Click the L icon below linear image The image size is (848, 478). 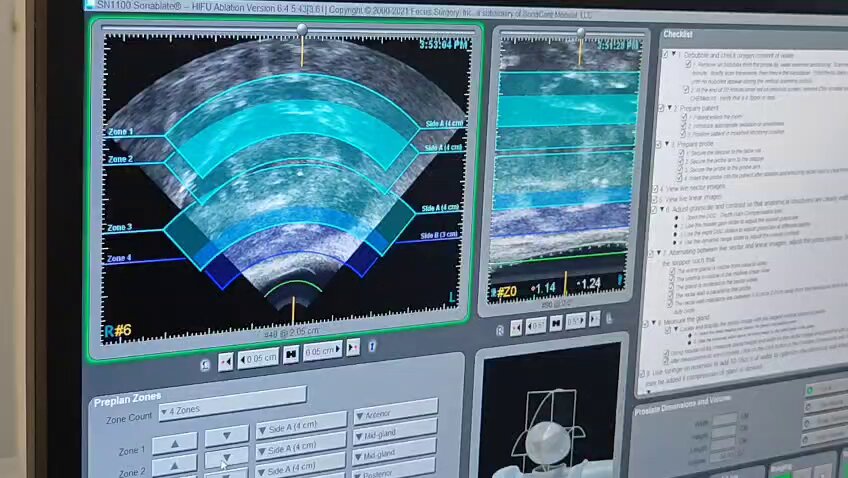click(609, 318)
